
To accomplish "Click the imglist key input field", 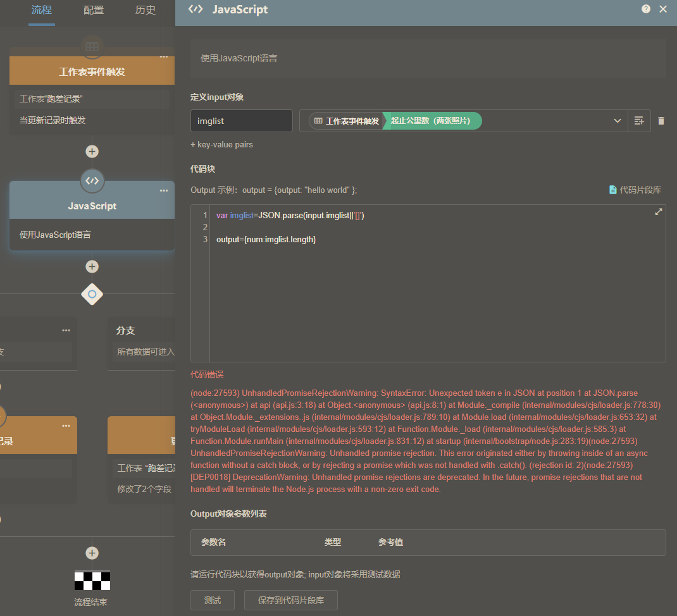I will pyautogui.click(x=241, y=121).
